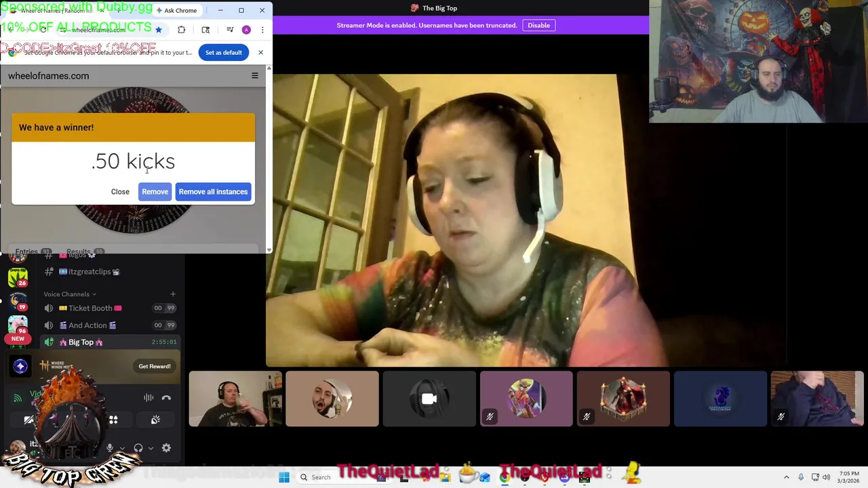This screenshot has height=488, width=868.
Task: Open the volume tray icon
Action: 826,477
